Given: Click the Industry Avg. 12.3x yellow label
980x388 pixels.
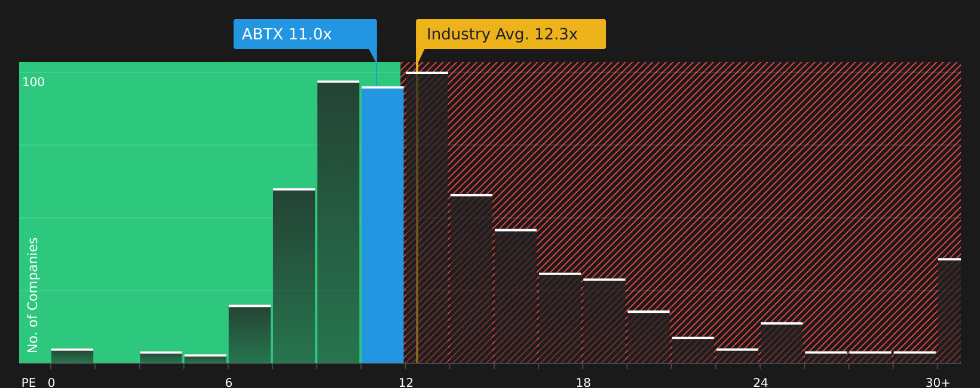Looking at the screenshot, I should click(511, 34).
